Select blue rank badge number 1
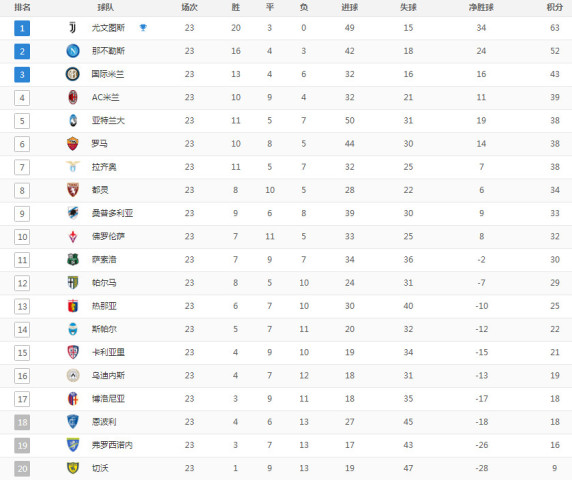Image resolution: width=572 pixels, height=480 pixels. pos(22,28)
